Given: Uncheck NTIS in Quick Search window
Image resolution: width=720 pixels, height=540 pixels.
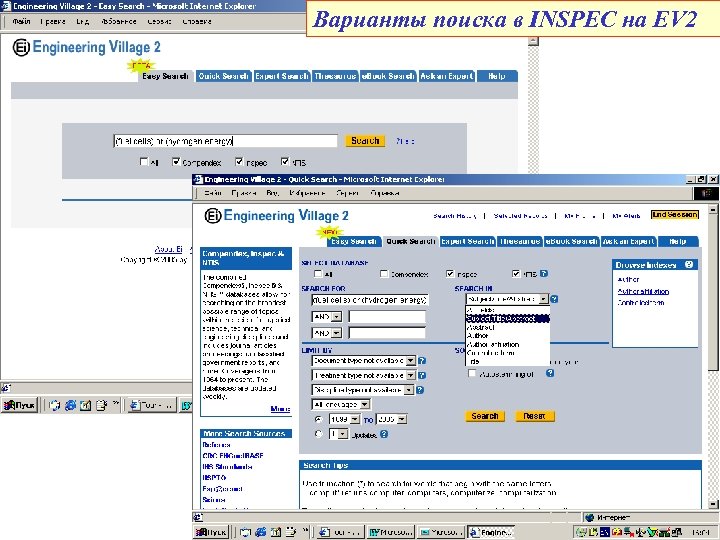Looking at the screenshot, I should (516, 274).
